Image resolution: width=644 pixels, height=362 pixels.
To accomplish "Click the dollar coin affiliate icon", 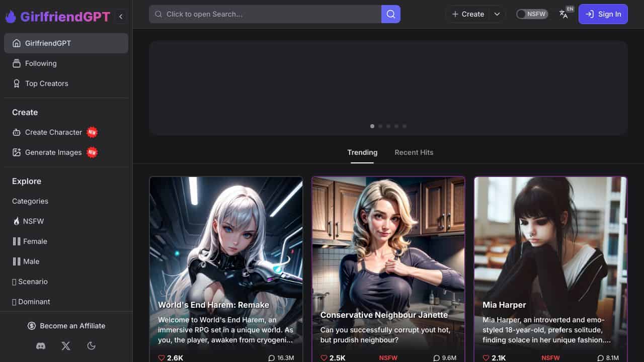I will (32, 326).
